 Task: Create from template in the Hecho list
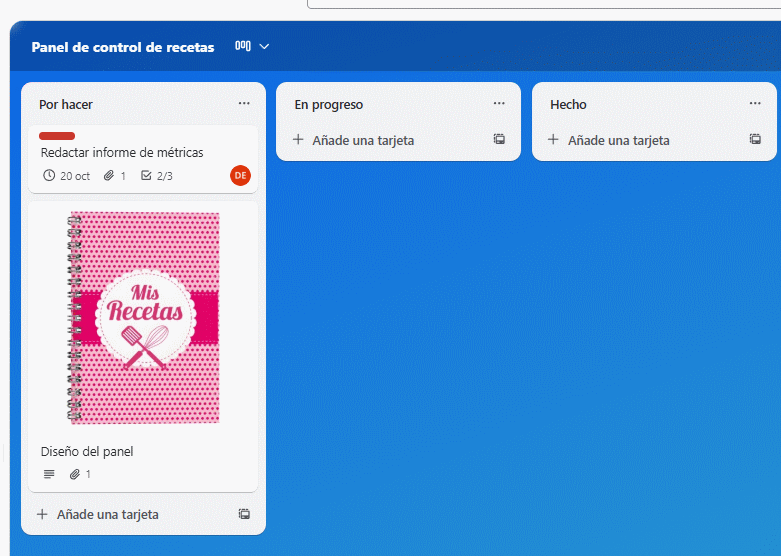pos(755,140)
